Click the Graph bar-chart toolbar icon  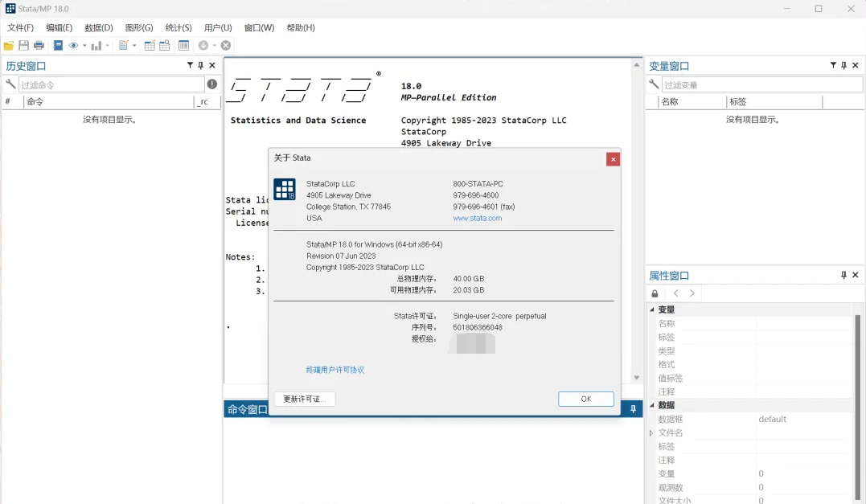[x=96, y=46]
